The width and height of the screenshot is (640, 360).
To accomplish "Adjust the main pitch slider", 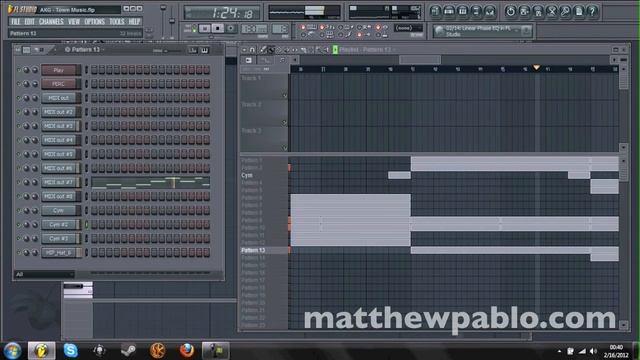I will (x=172, y=20).
